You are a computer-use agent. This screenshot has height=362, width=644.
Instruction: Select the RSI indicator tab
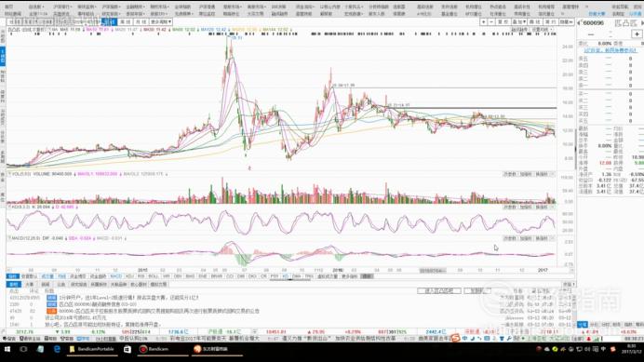(141, 276)
